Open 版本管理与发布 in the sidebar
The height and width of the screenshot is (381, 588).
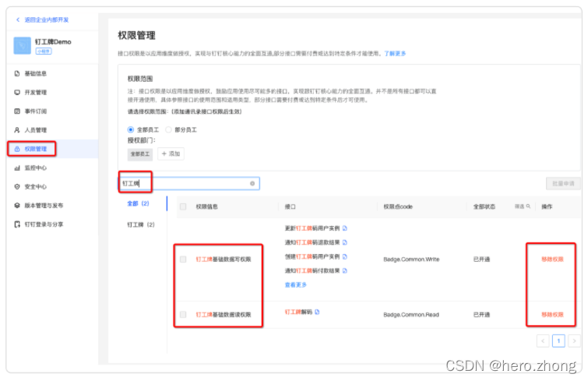(x=44, y=206)
